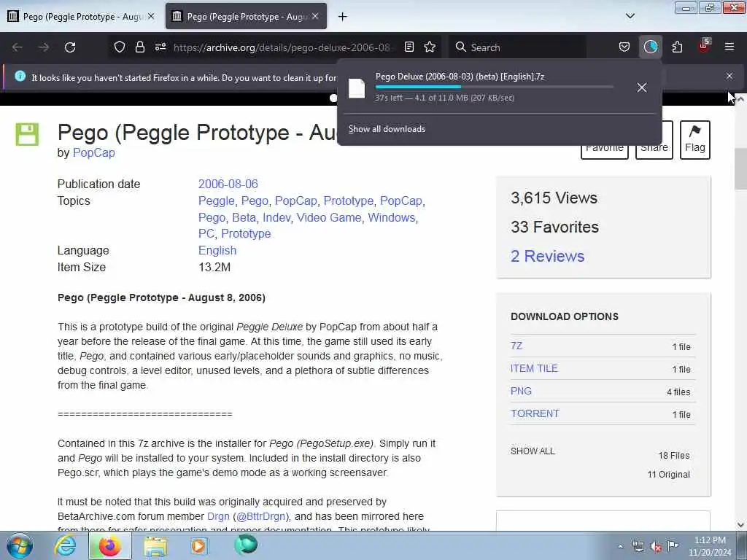Select the PNG download option
747x560 pixels.
[x=521, y=391]
